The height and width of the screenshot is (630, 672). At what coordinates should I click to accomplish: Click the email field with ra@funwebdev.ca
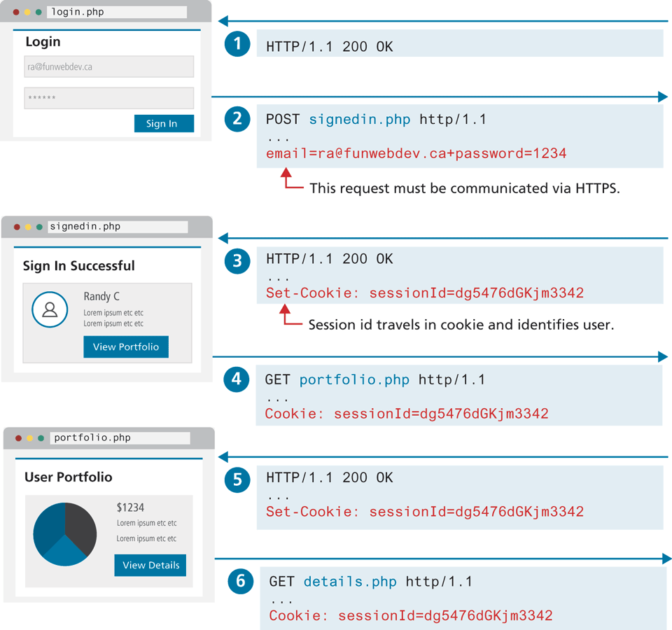108,67
